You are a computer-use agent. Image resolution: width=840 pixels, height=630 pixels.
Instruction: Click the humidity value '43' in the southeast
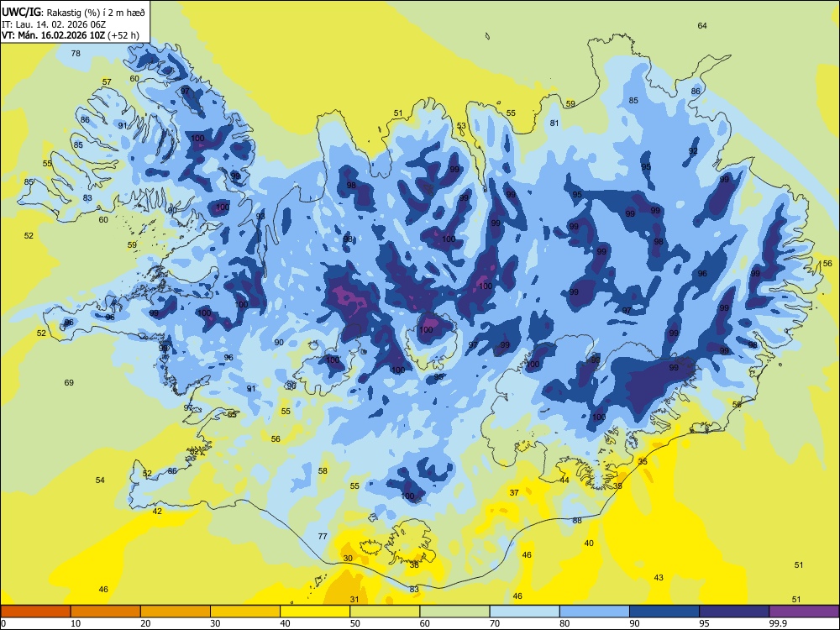659,578
